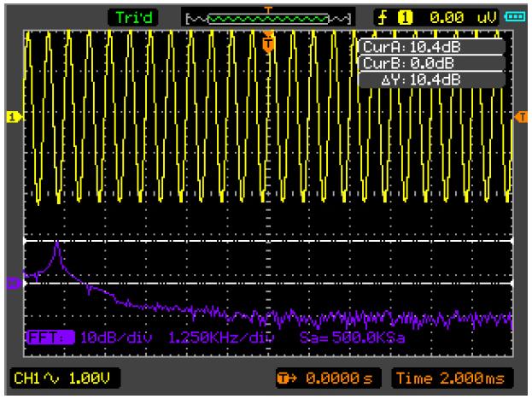Click the CurA 10.4dB cursor readout
The image size is (532, 399).
pyautogui.click(x=431, y=47)
